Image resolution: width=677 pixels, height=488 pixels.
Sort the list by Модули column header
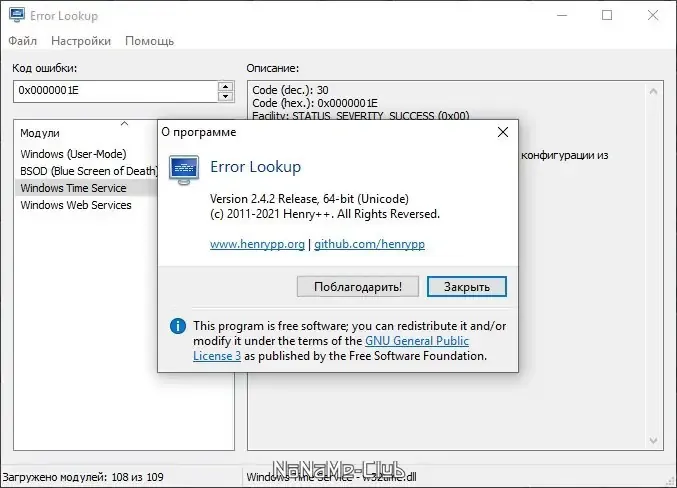click(86, 133)
